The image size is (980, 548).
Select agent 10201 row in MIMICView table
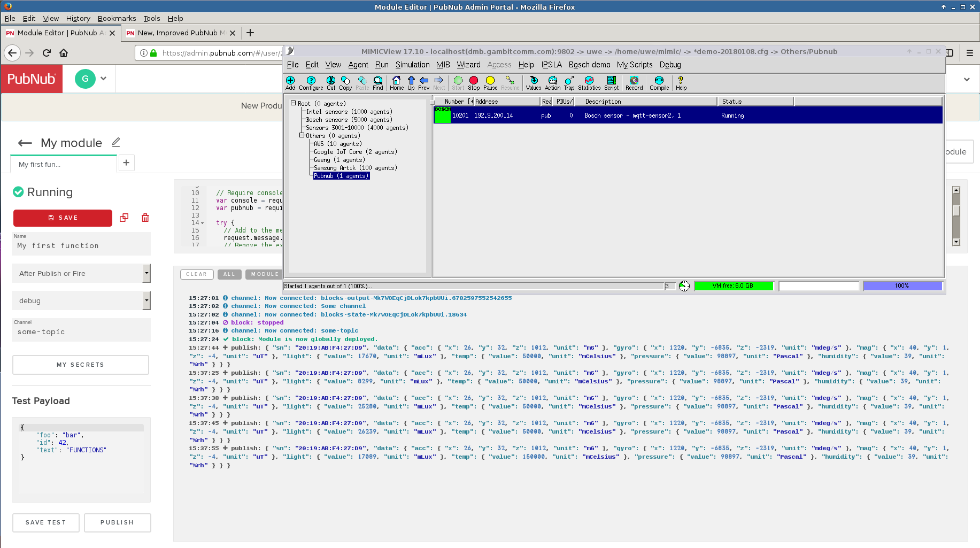click(688, 115)
